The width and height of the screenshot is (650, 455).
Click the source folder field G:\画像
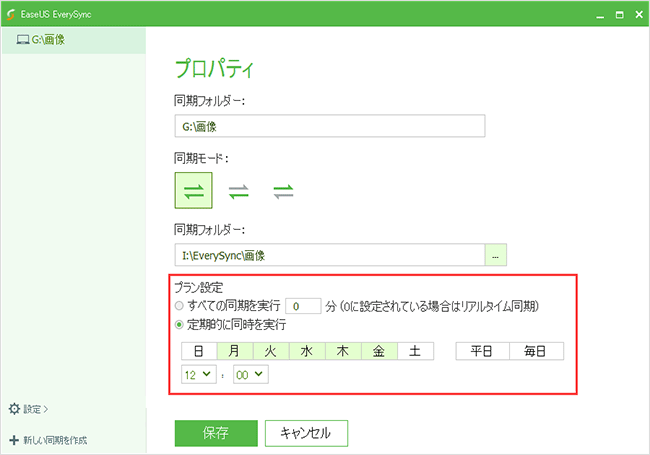click(330, 126)
